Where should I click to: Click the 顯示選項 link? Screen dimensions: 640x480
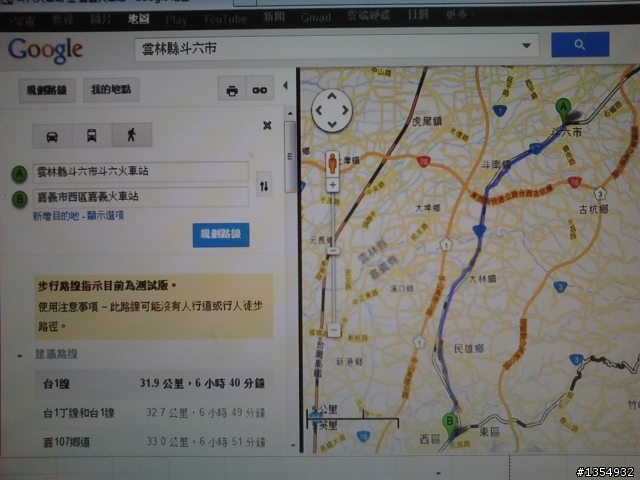tap(105, 215)
